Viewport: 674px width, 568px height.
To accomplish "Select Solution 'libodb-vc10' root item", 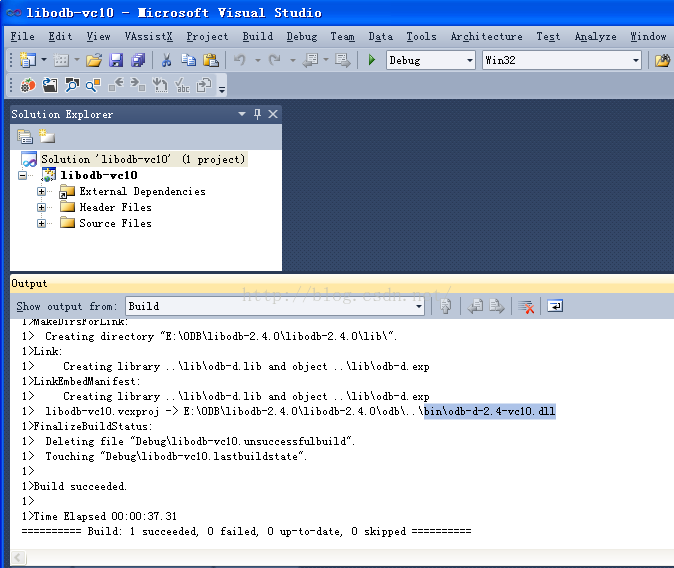I will (x=143, y=159).
